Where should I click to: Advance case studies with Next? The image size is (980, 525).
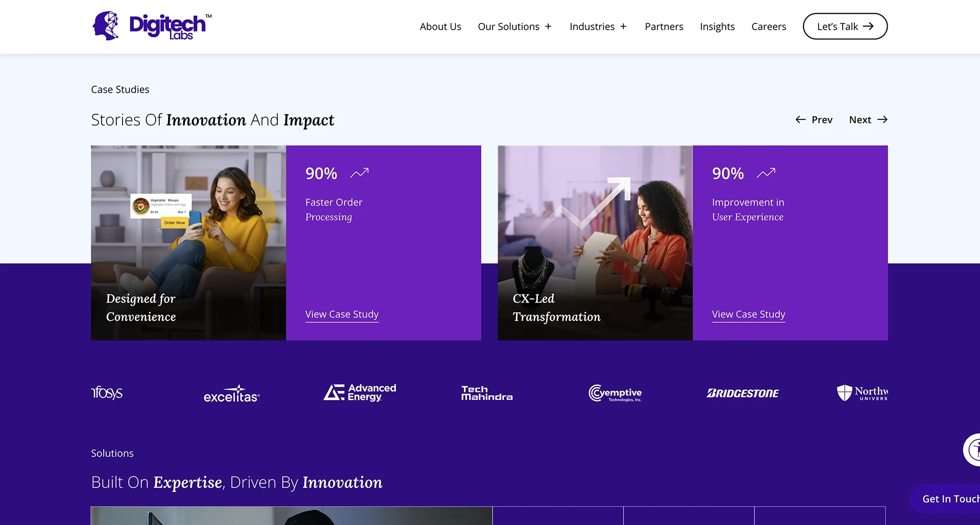[868, 120]
